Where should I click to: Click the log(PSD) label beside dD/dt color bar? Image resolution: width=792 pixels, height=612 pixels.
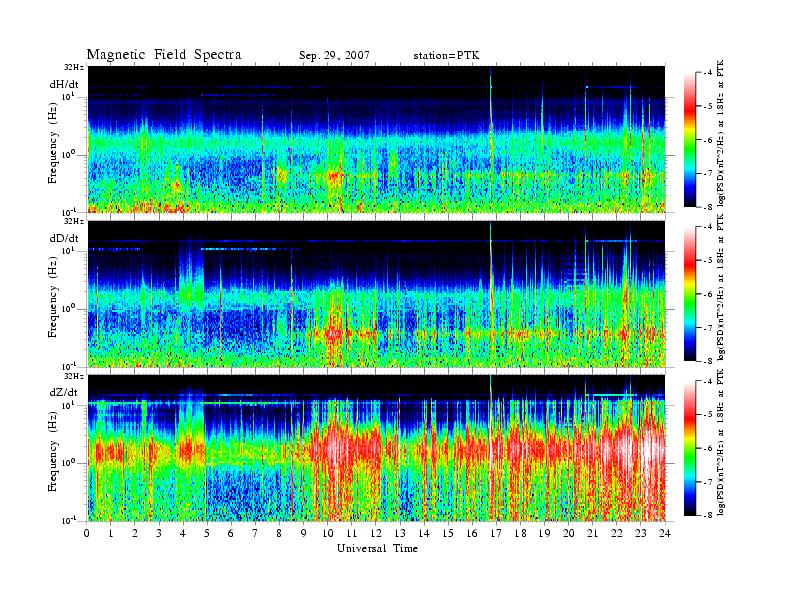point(721,287)
